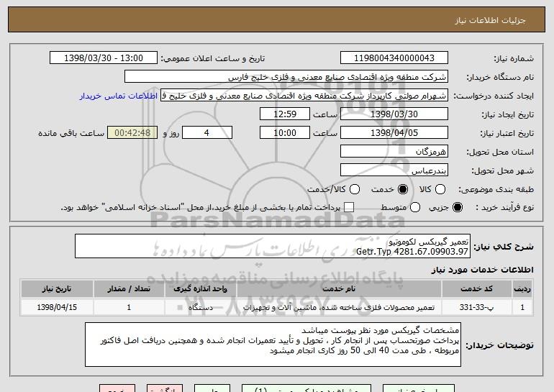Click the unit cell دستگاه
Screen dimensions: 554x392
pos(200,308)
